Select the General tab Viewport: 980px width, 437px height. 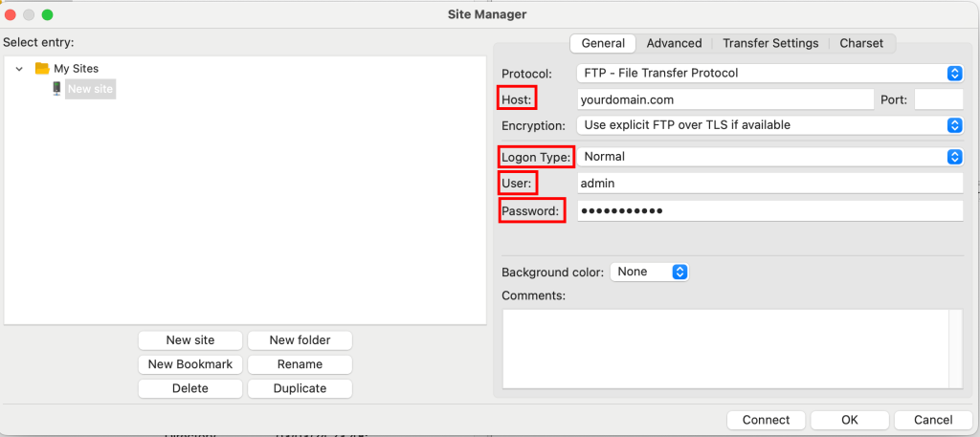[x=603, y=43]
